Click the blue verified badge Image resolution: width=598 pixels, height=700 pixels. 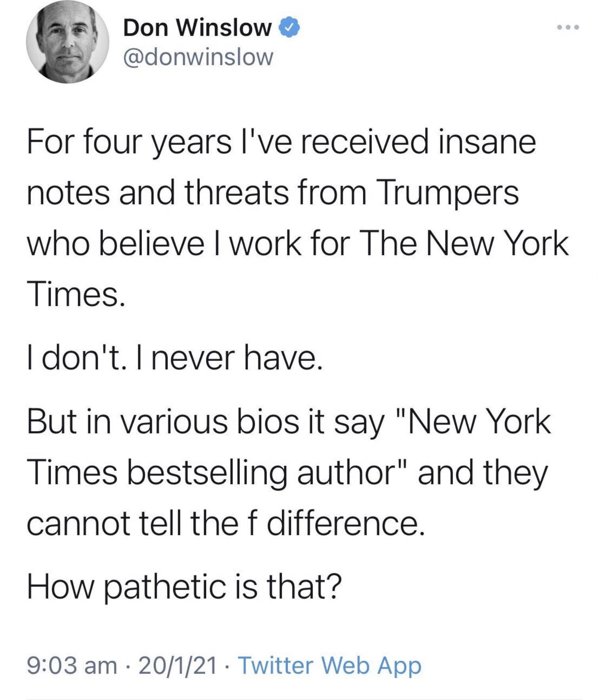tap(290, 29)
